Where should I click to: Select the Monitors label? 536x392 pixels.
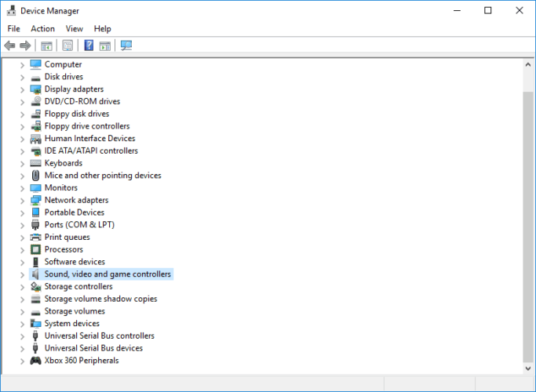[x=61, y=187]
